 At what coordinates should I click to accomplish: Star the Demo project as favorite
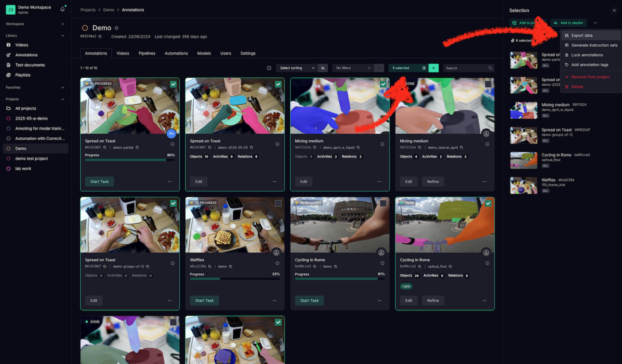click(x=117, y=28)
